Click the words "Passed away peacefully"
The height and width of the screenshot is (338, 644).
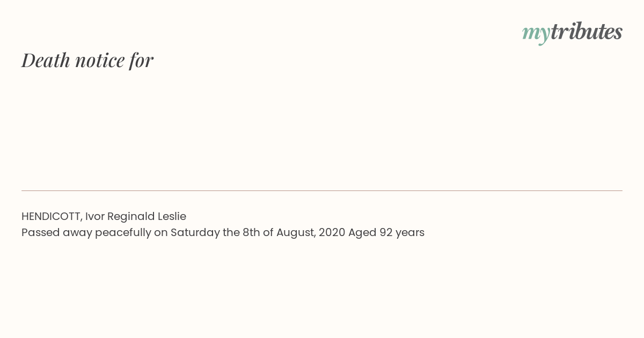click(86, 233)
